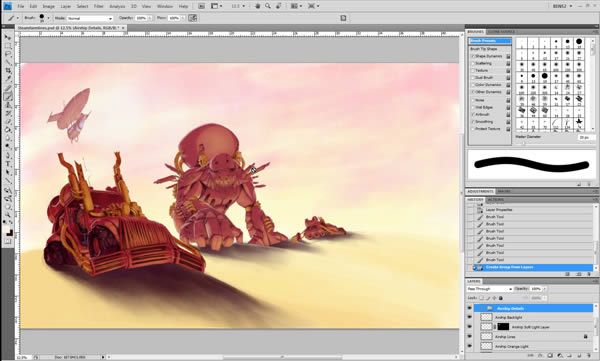This screenshot has height=361, width=600.
Task: Select Brush Presets in Brushes panel
Action: [490, 41]
